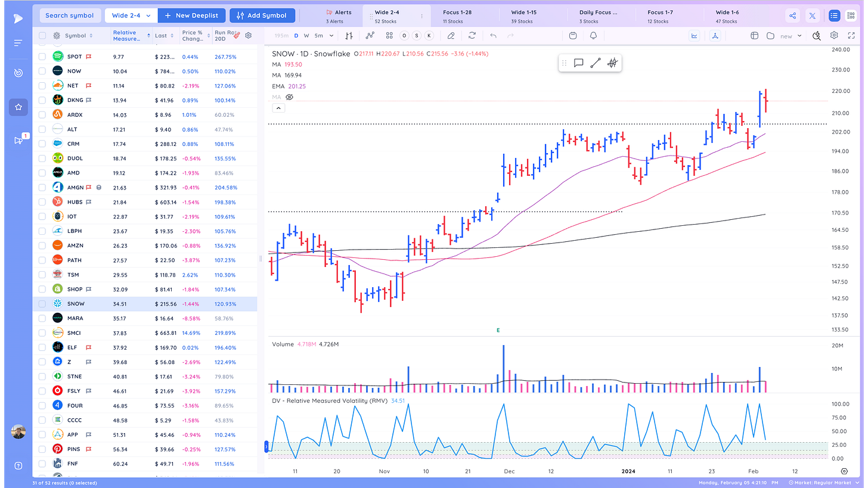
Task: Switch to the list view icon
Action: [x=834, y=15]
